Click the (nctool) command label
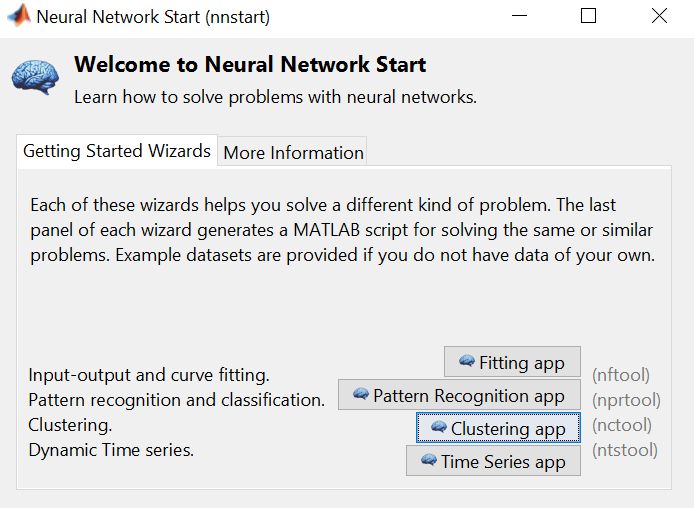 (622, 425)
